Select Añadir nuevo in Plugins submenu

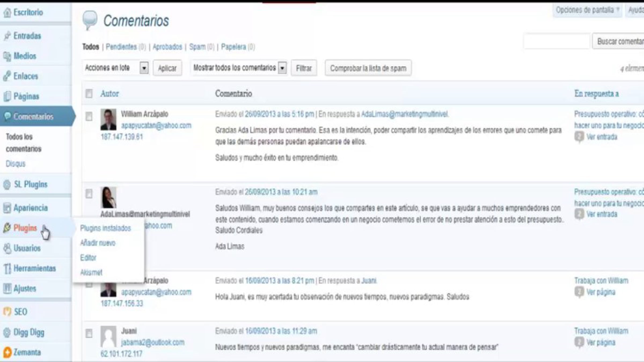pyautogui.click(x=98, y=243)
